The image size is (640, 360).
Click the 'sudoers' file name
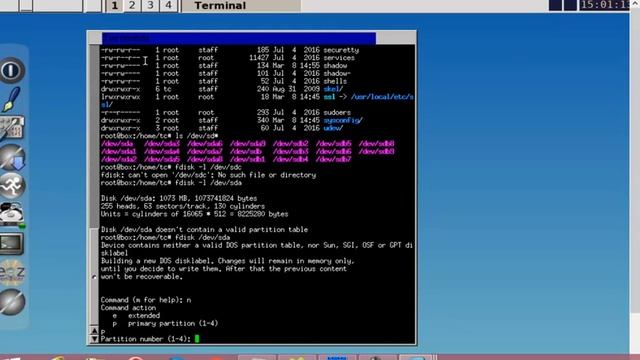[337, 112]
